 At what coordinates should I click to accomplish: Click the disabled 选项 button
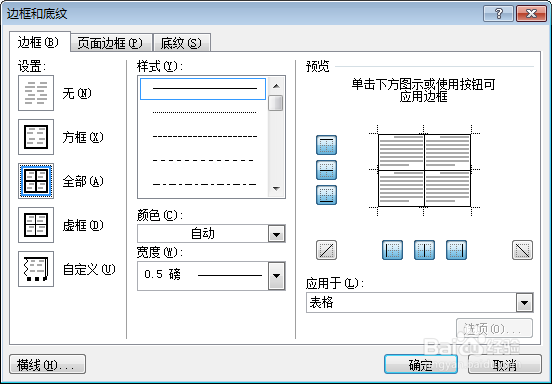(494, 329)
